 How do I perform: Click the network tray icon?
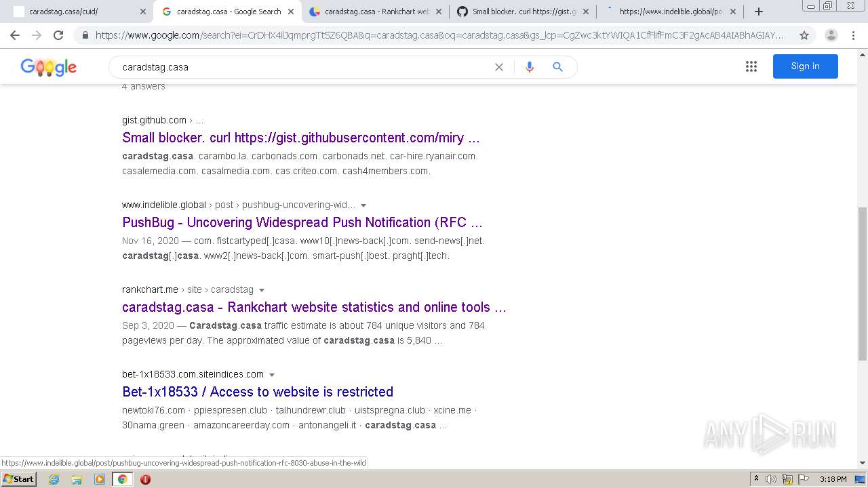pos(787,479)
